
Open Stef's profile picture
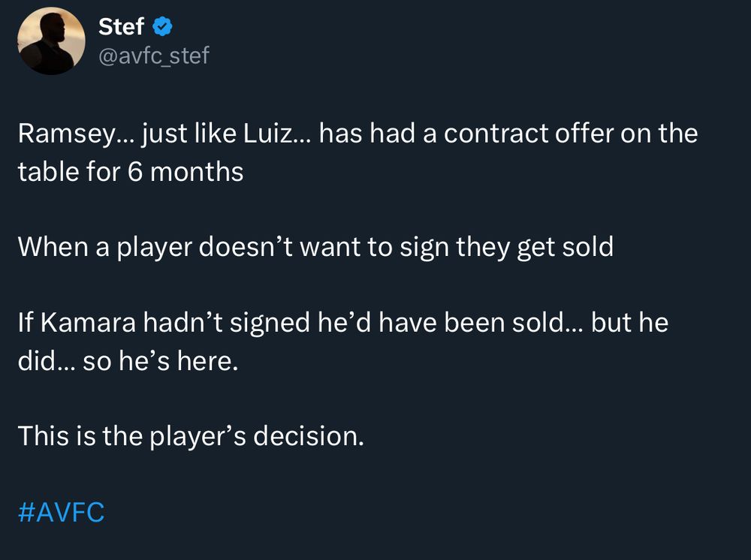pos(50,41)
